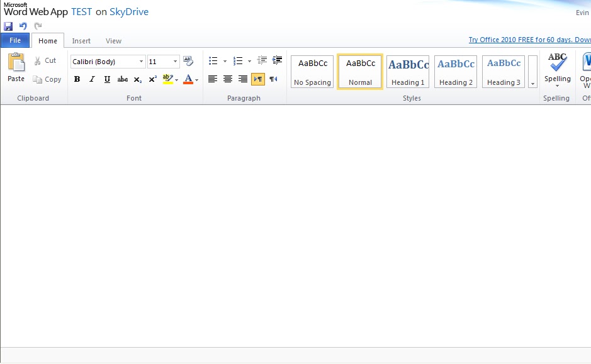This screenshot has width=591, height=364.
Task: Toggle right-to-left text direction
Action: [273, 79]
